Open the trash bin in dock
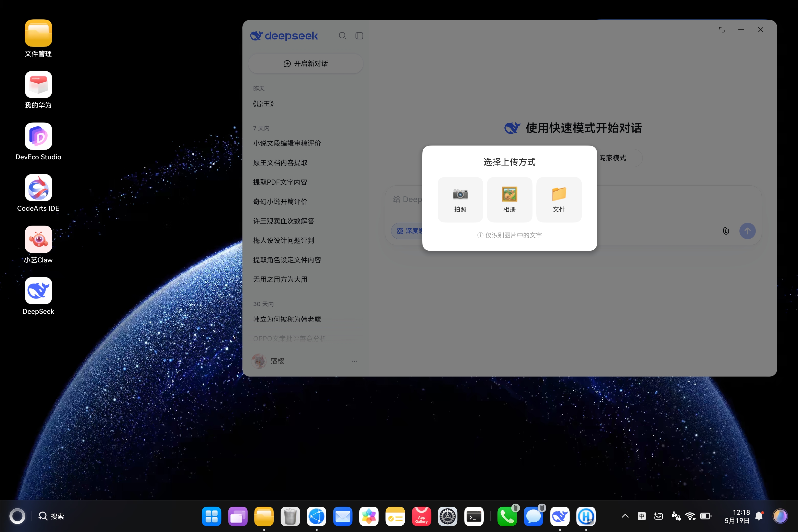The height and width of the screenshot is (532, 798). click(290, 516)
